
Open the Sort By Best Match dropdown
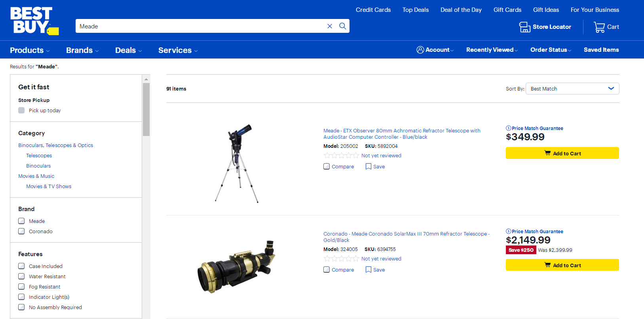point(572,89)
